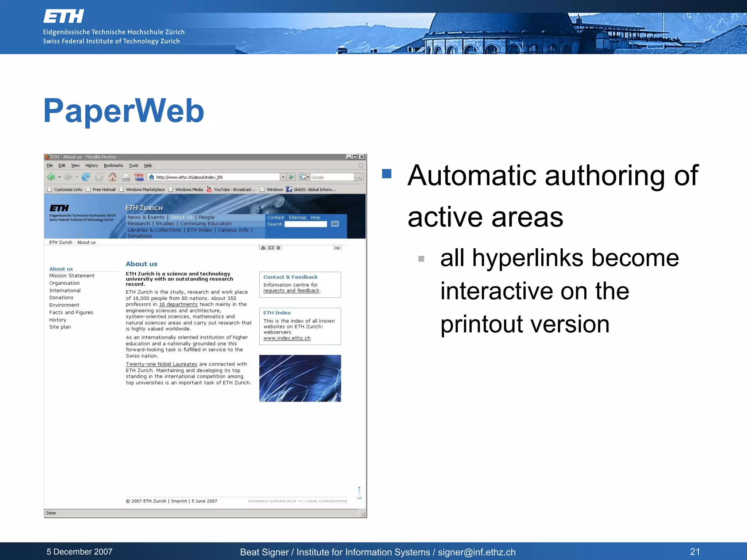Screen dimensions: 747x560
Task: Open the File menu
Action: pos(50,166)
